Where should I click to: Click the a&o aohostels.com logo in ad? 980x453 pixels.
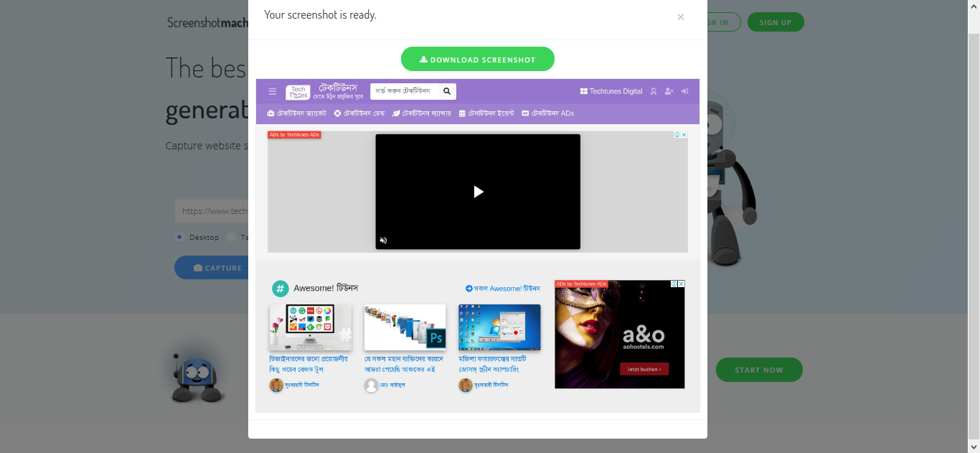pos(644,338)
